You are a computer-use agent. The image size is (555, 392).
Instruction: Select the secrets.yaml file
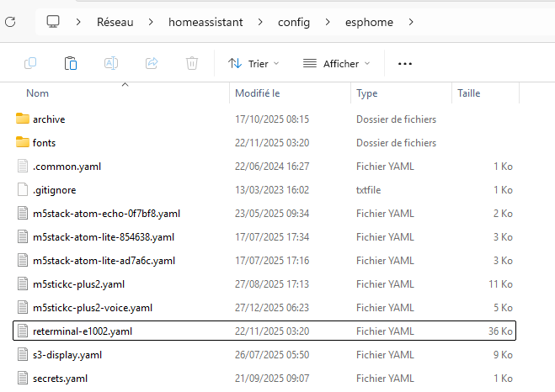(60, 379)
